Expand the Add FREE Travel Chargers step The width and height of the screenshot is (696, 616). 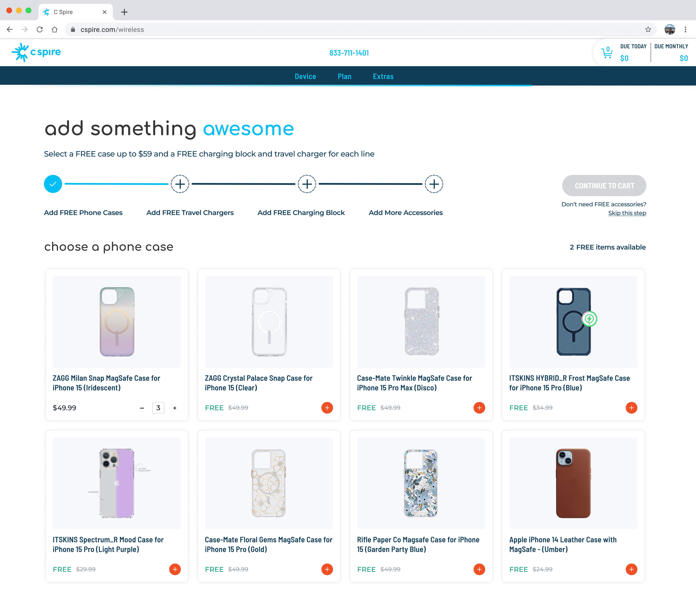180,184
